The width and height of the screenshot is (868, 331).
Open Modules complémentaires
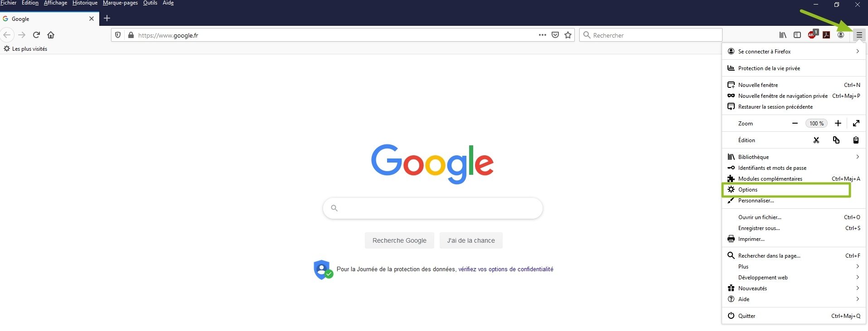(x=794, y=178)
